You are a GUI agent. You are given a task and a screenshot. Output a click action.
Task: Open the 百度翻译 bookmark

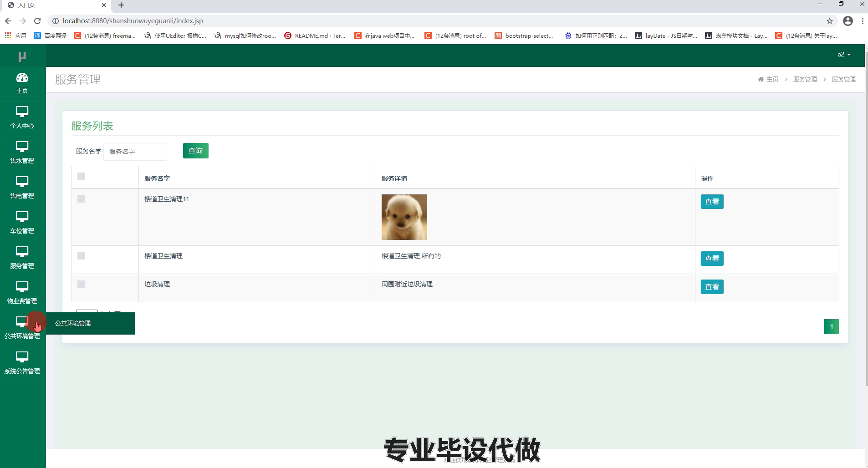click(50, 36)
